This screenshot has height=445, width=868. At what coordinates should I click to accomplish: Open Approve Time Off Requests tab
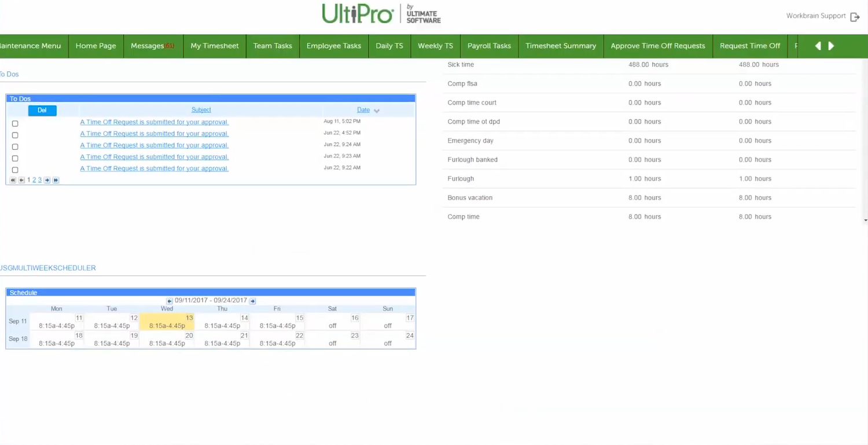tap(657, 46)
